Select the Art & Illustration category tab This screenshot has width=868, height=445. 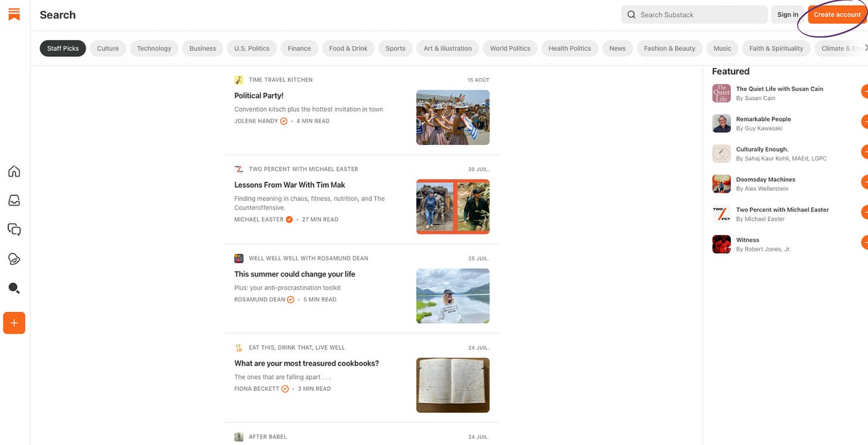pos(448,48)
